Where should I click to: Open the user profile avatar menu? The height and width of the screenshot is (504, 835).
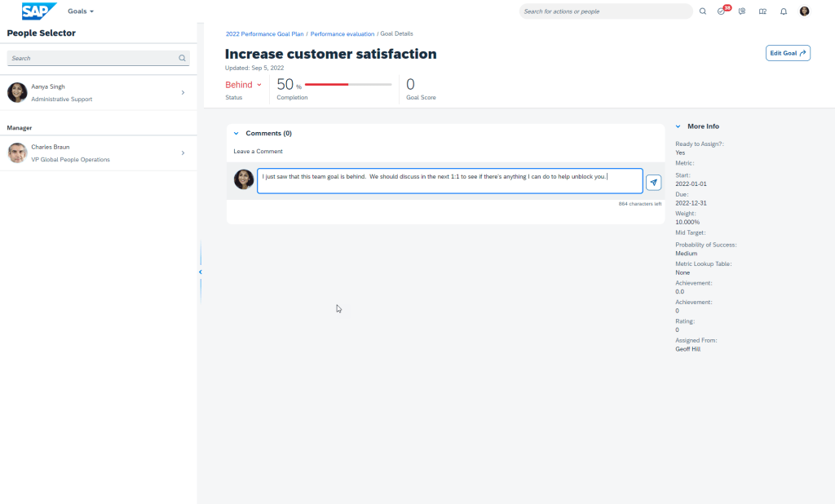pos(804,11)
